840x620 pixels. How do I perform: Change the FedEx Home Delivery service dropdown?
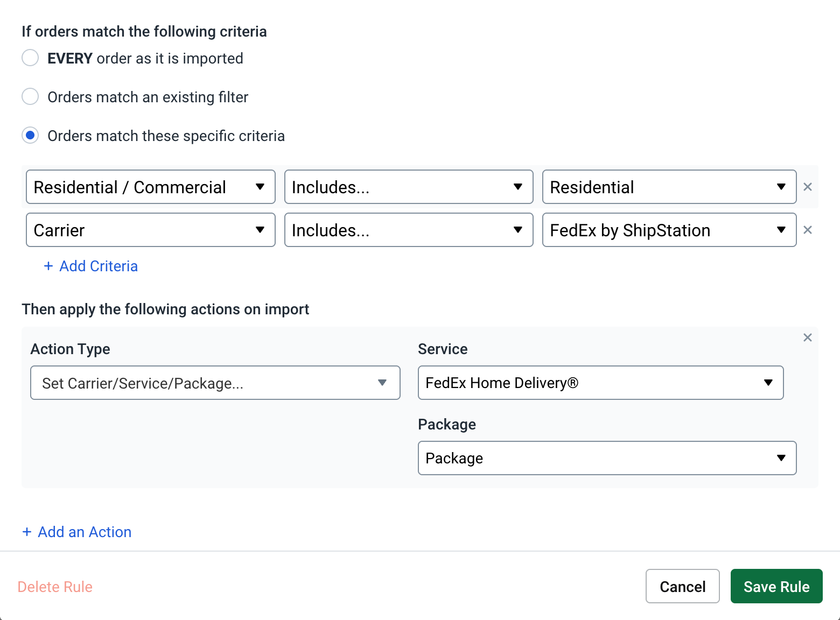point(600,383)
